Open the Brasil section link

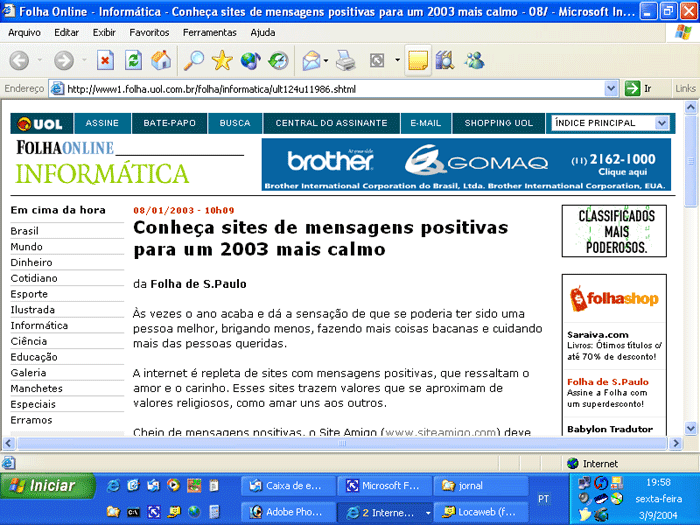(25, 231)
